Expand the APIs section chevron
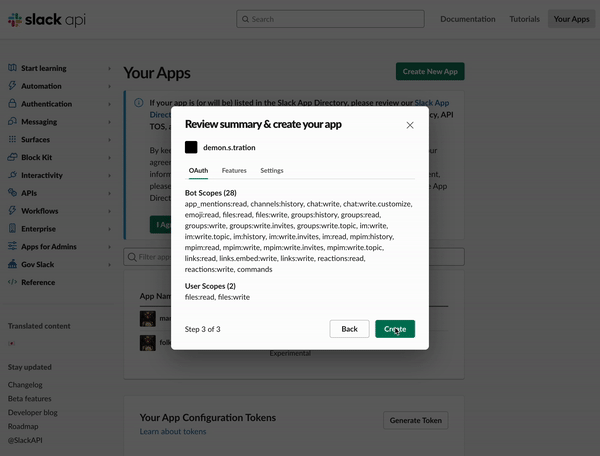600x456 pixels. 110,193
